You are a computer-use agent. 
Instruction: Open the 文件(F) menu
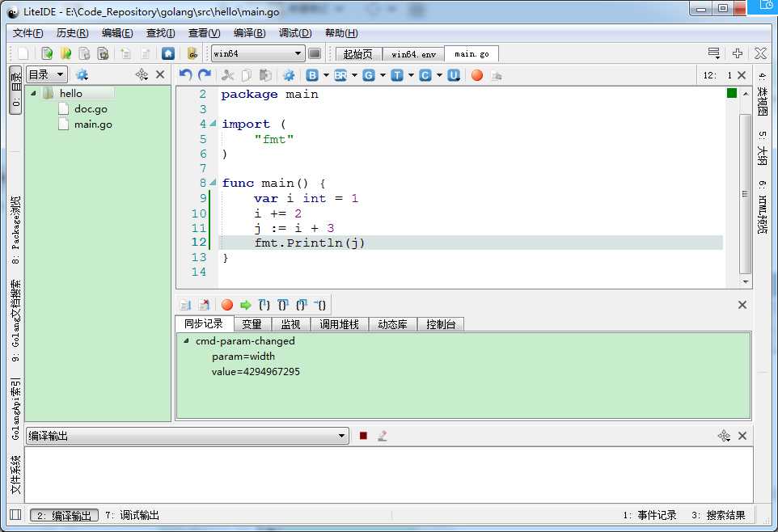[x=27, y=33]
